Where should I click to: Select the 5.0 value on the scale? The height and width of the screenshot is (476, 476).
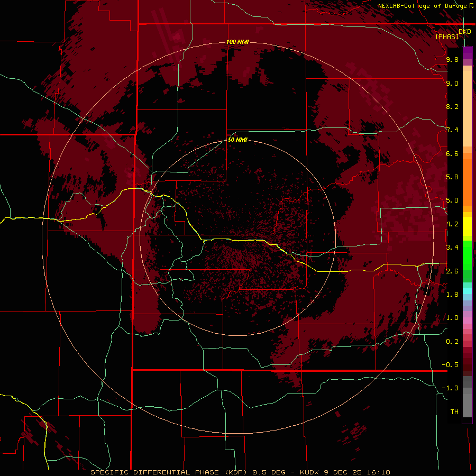click(x=452, y=200)
